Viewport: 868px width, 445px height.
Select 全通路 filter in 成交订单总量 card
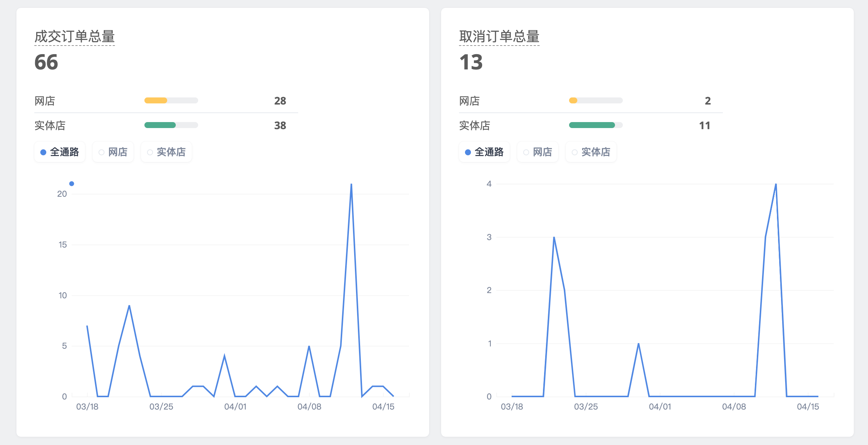click(x=60, y=152)
